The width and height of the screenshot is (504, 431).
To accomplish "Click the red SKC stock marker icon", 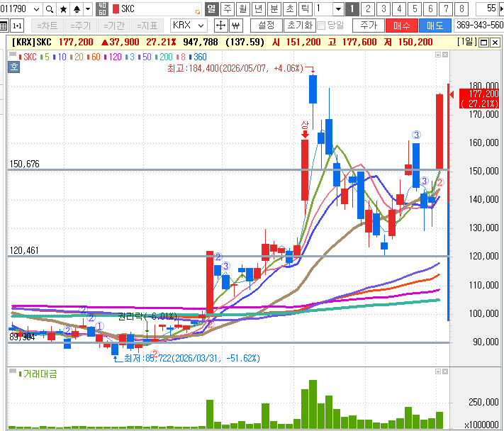I will (116, 9).
